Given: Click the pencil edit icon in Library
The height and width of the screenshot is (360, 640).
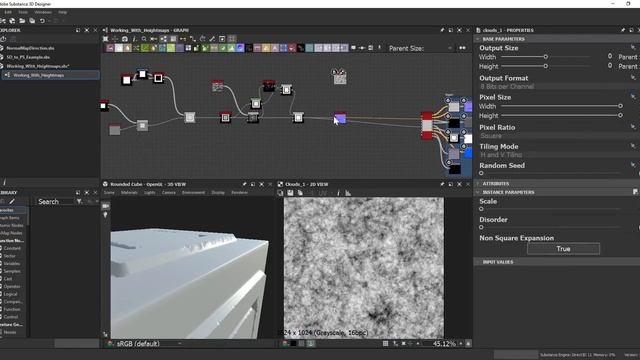Looking at the screenshot, I should point(12,201).
